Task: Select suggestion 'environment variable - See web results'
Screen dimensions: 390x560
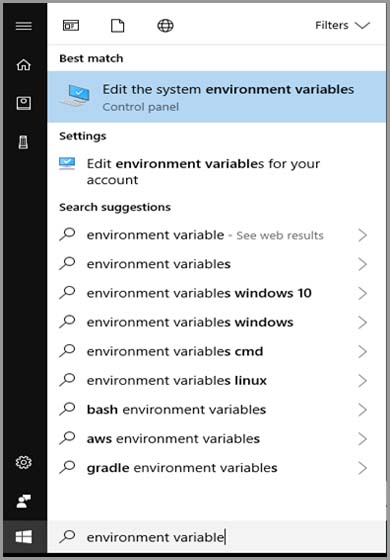Action: 217,235
